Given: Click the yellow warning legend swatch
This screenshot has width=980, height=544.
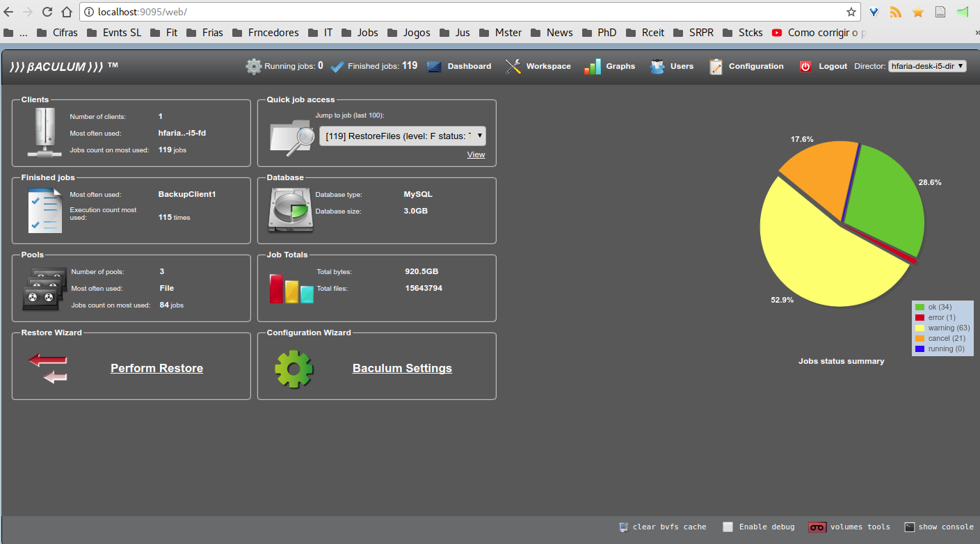Looking at the screenshot, I should [920, 328].
